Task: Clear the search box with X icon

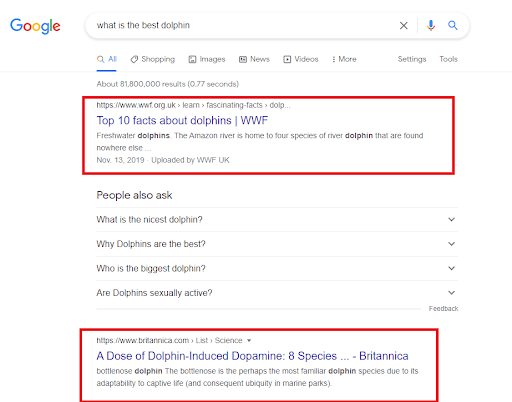Action: 403,25
